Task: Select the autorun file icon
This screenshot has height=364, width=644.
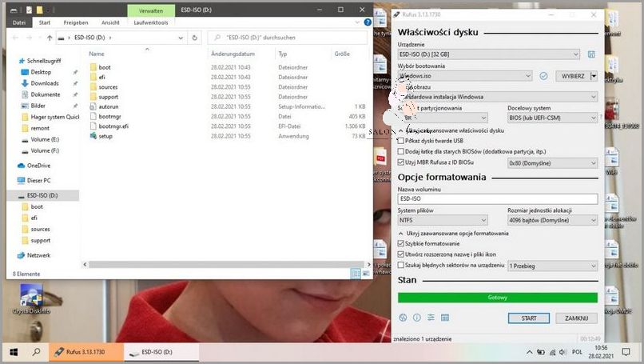Action: [93, 106]
